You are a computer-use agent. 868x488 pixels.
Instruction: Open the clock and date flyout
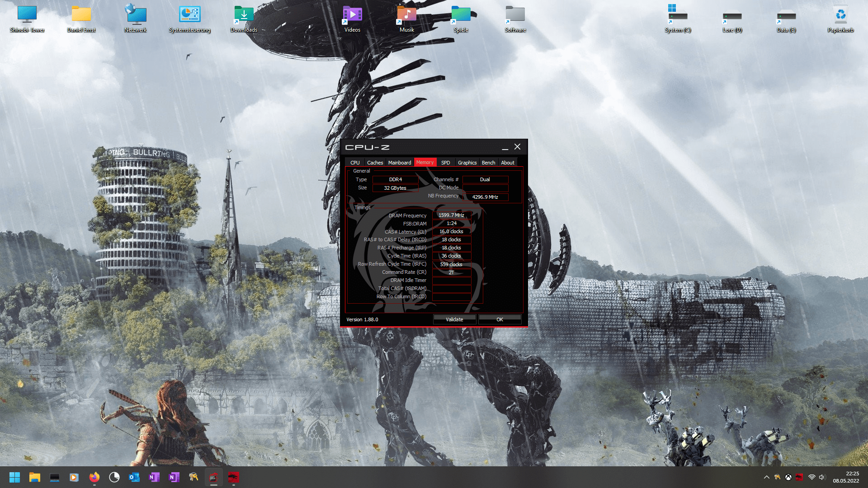846,477
